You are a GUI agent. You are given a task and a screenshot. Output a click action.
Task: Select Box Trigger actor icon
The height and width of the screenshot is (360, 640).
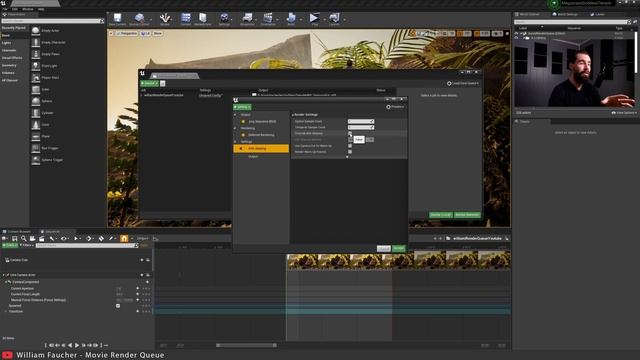[x=36, y=148]
